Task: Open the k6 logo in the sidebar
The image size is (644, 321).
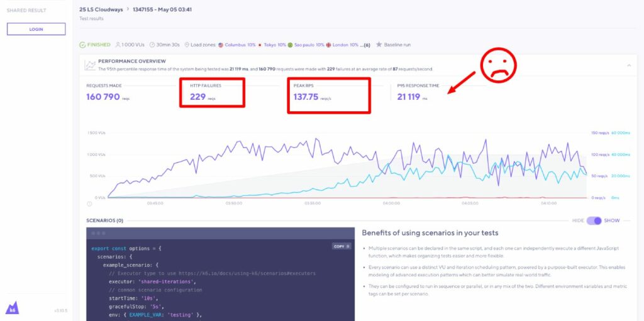Action: click(13, 308)
